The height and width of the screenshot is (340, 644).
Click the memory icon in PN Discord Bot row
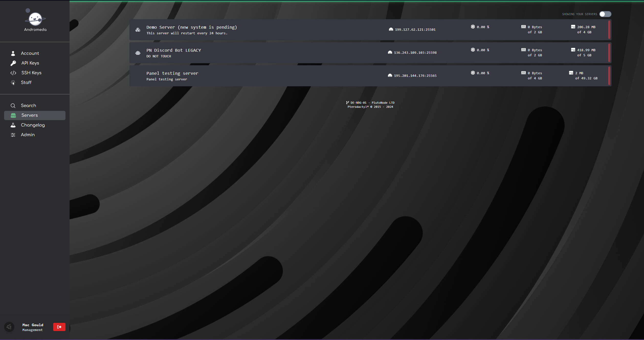tap(524, 50)
